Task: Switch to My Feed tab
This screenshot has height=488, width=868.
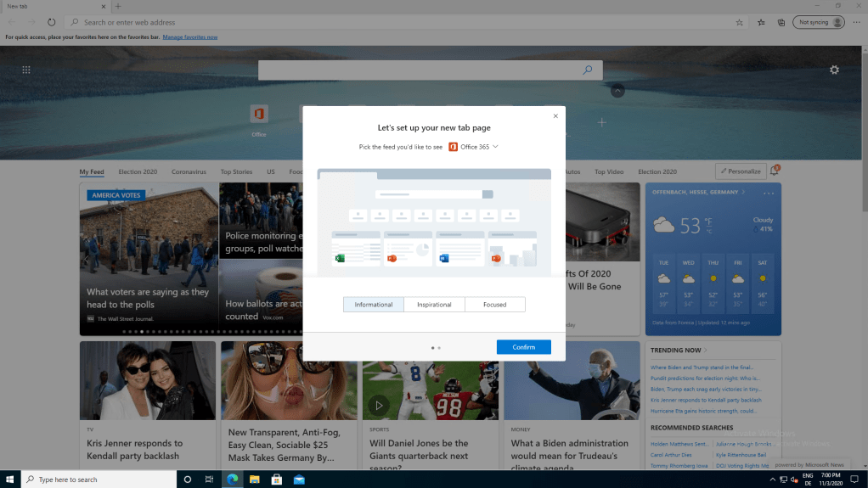Action: [x=92, y=171]
